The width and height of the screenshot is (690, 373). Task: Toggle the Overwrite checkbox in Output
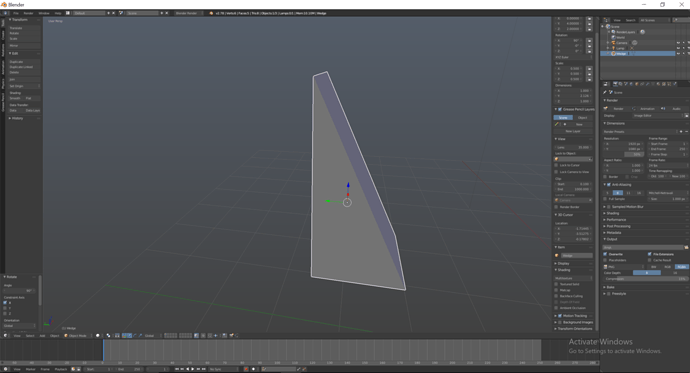click(606, 254)
